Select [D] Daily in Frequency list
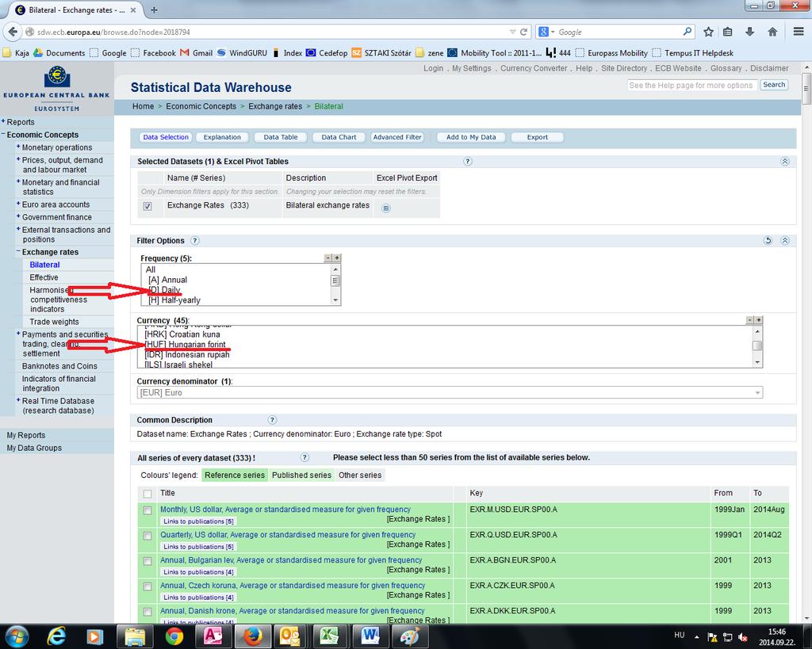This screenshot has height=649, width=812. tap(164, 290)
